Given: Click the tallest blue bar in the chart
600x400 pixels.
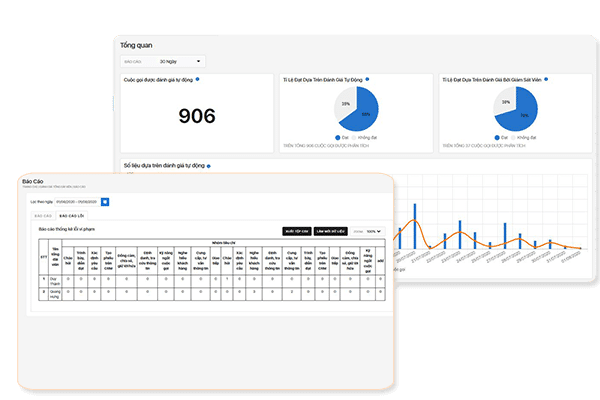Looking at the screenshot, I should [x=415, y=227].
